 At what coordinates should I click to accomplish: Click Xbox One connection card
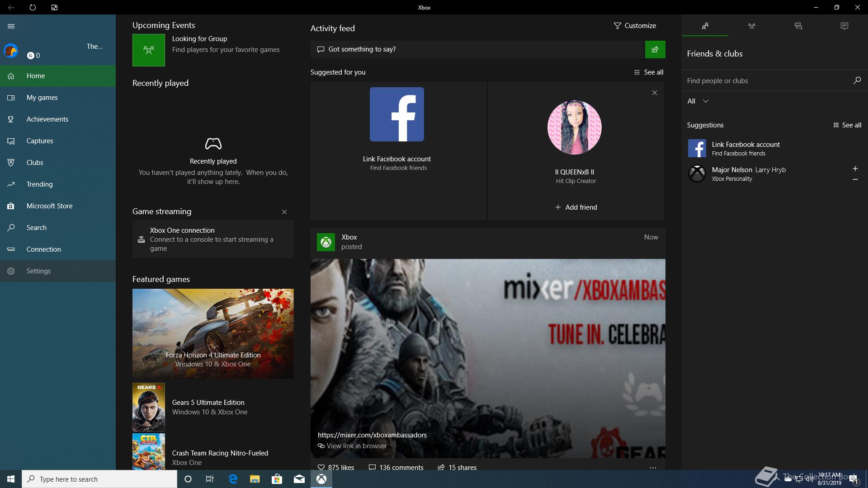[x=213, y=239]
